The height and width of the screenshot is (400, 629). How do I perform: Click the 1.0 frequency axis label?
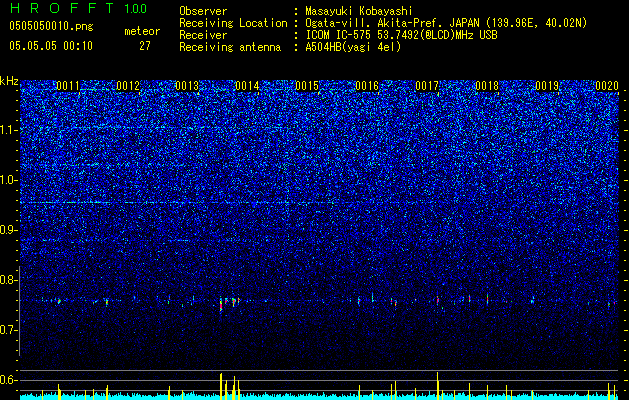(8, 180)
